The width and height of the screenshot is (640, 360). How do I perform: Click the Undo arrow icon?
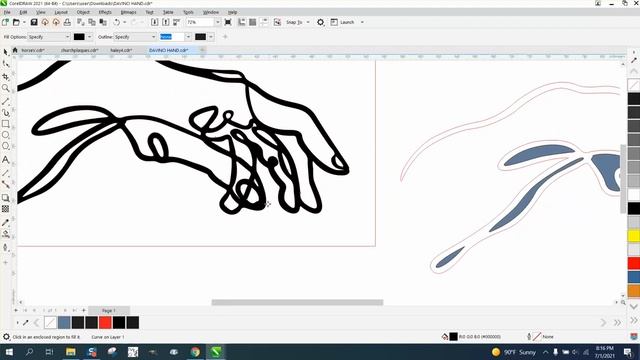pos(117,22)
